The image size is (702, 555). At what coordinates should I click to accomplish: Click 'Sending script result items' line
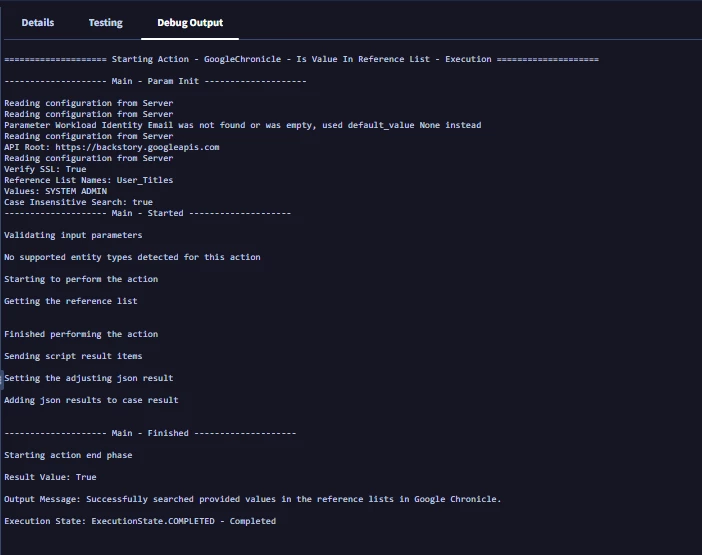coord(73,356)
